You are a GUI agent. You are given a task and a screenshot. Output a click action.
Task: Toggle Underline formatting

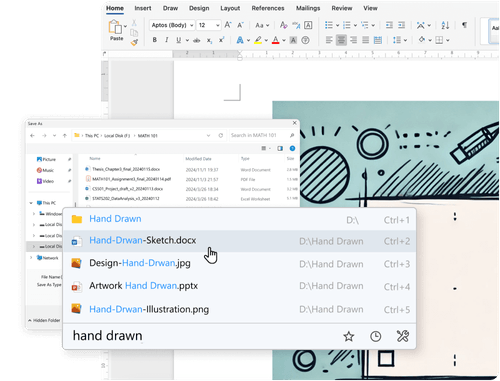(178, 40)
